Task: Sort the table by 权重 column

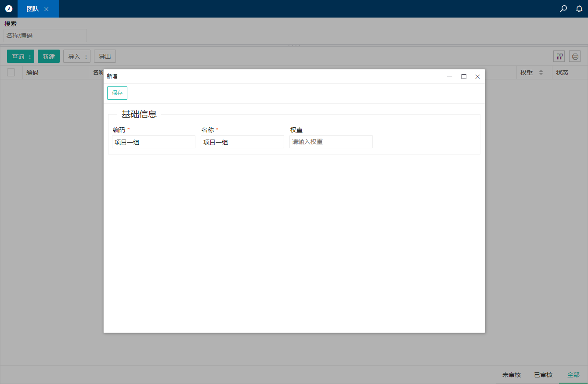Action: point(541,72)
